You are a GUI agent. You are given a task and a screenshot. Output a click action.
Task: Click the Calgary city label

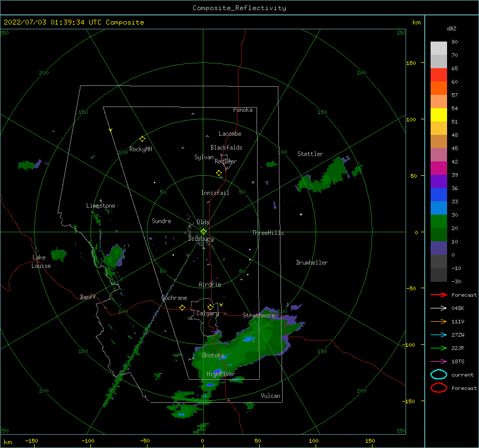(208, 313)
